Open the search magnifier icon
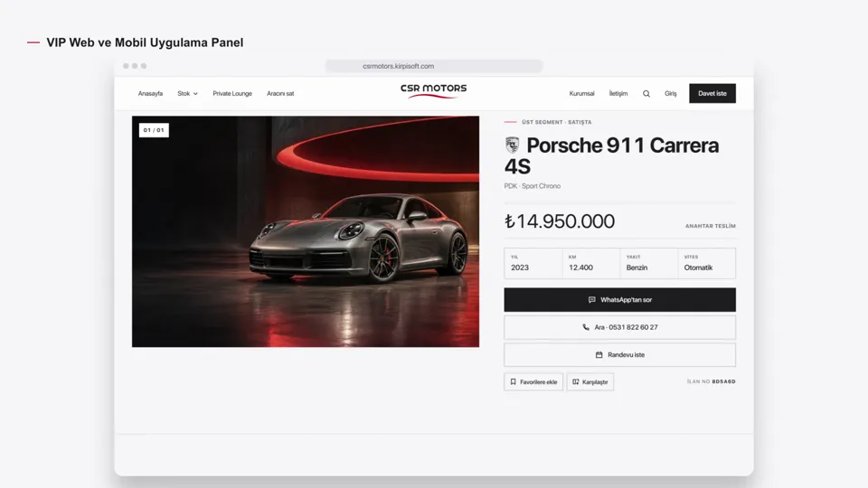 pos(646,93)
